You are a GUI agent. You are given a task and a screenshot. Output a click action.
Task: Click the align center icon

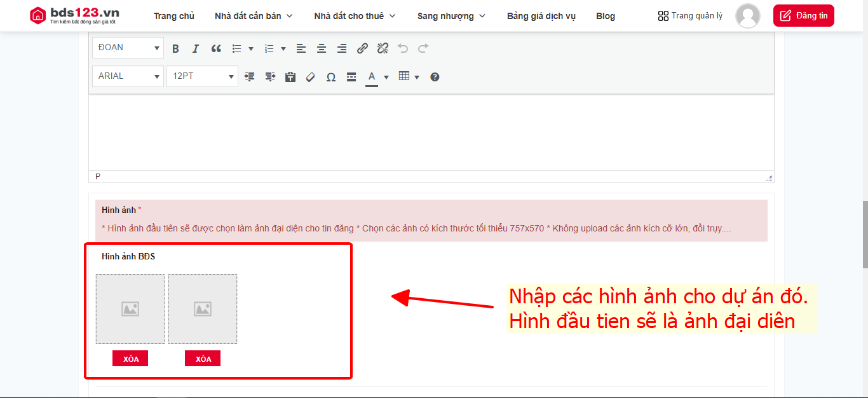point(322,48)
